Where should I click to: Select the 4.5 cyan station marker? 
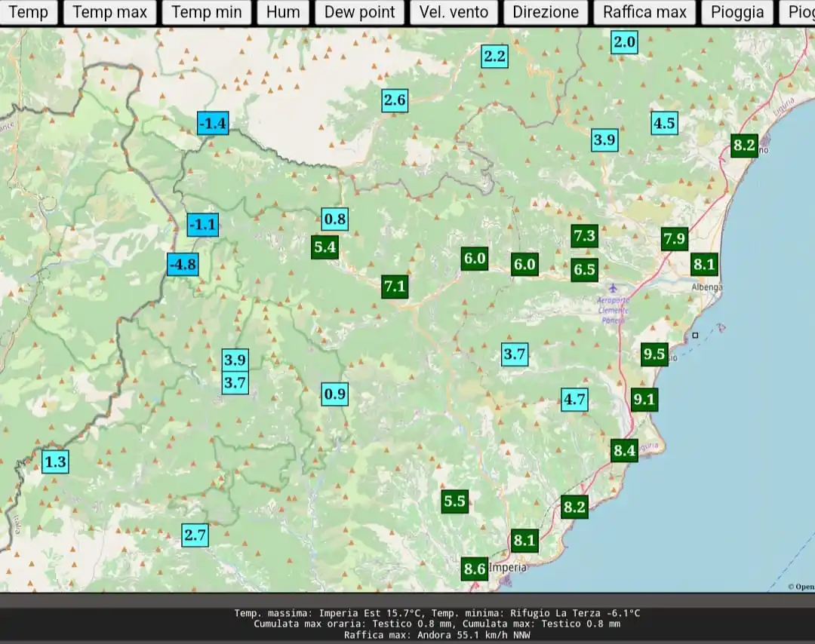tap(664, 123)
